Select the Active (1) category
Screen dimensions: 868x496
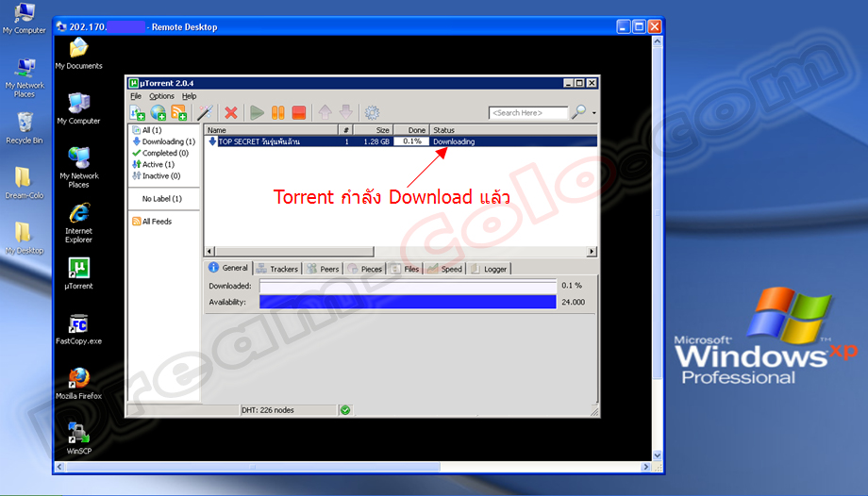(x=154, y=164)
